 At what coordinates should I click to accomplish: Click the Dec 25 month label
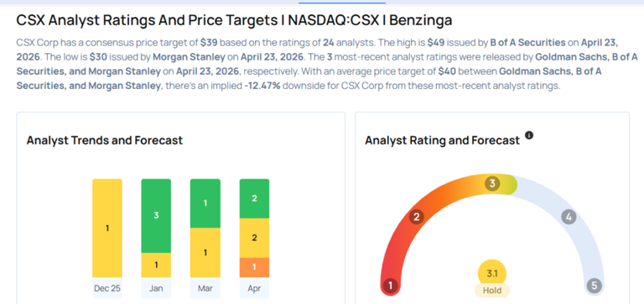107,288
